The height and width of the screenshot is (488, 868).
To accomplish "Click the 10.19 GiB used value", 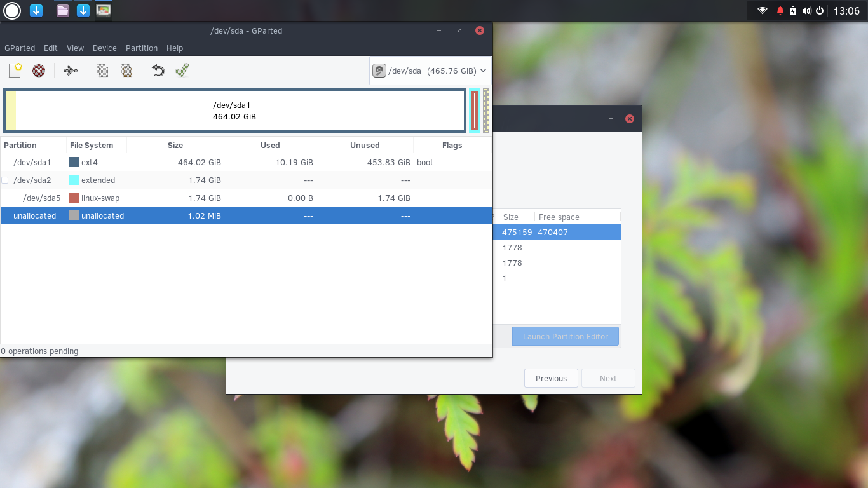I will (x=294, y=163).
